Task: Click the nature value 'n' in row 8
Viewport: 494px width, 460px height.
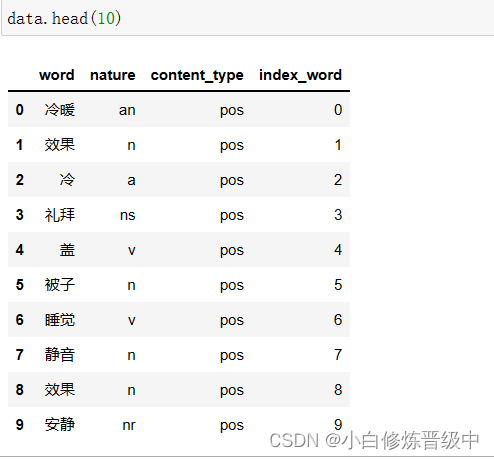Action: pos(131,390)
